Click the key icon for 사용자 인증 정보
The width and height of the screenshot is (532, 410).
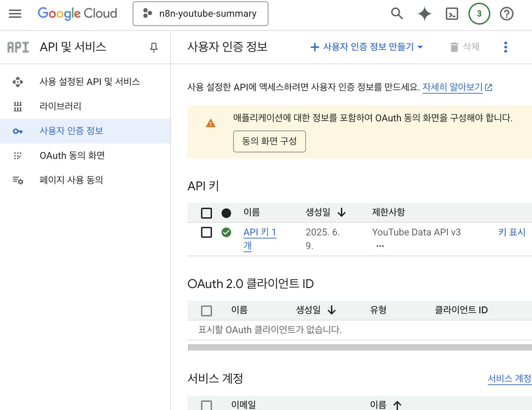[18, 131]
